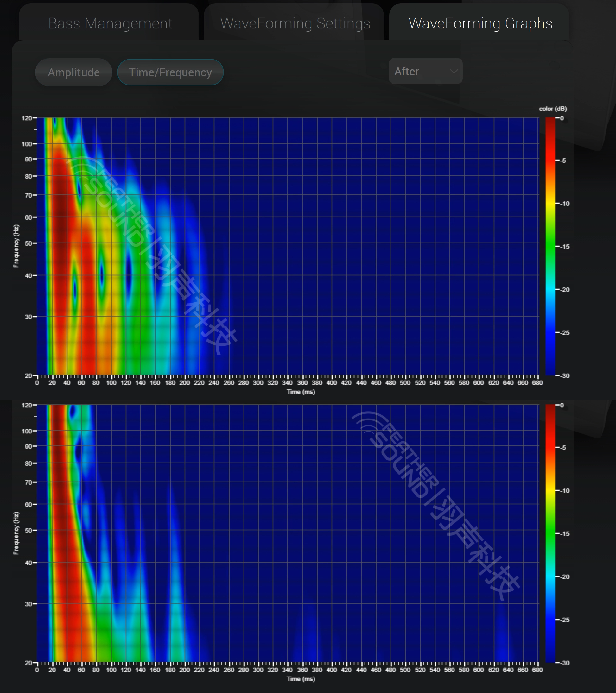Click the top graph's 'Time (ms)' axis label
Screen dimensions: 616x693
[301, 392]
